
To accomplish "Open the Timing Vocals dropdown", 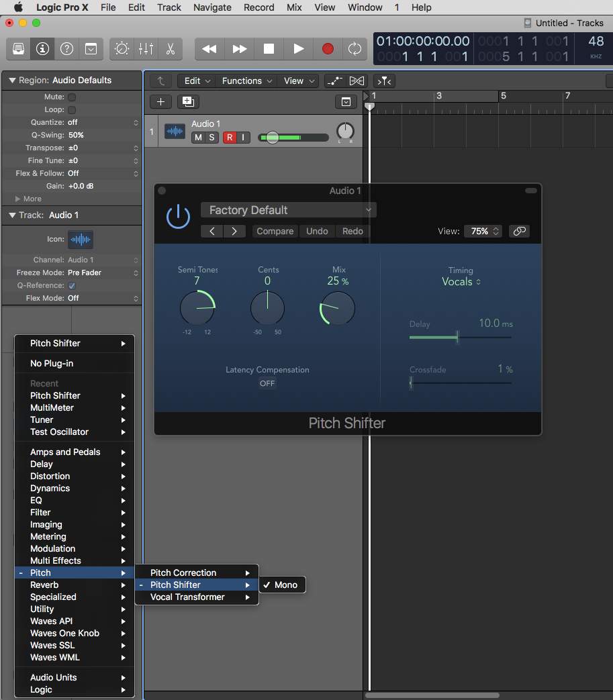I will tap(461, 282).
